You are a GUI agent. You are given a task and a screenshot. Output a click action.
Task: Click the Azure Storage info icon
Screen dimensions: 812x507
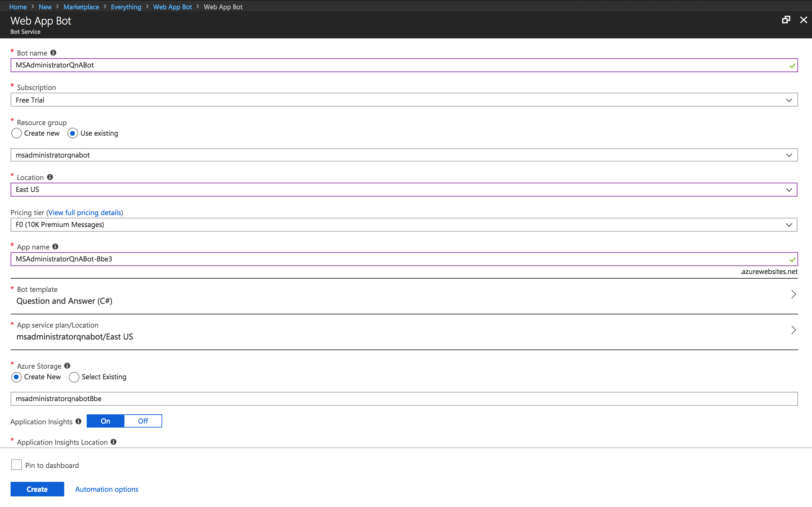pos(67,365)
